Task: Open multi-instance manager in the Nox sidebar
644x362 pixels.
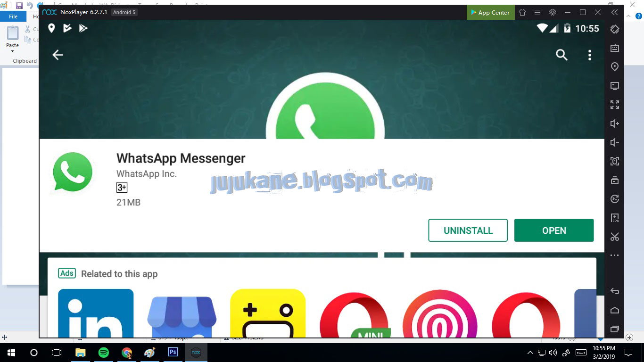Action: tap(615, 180)
